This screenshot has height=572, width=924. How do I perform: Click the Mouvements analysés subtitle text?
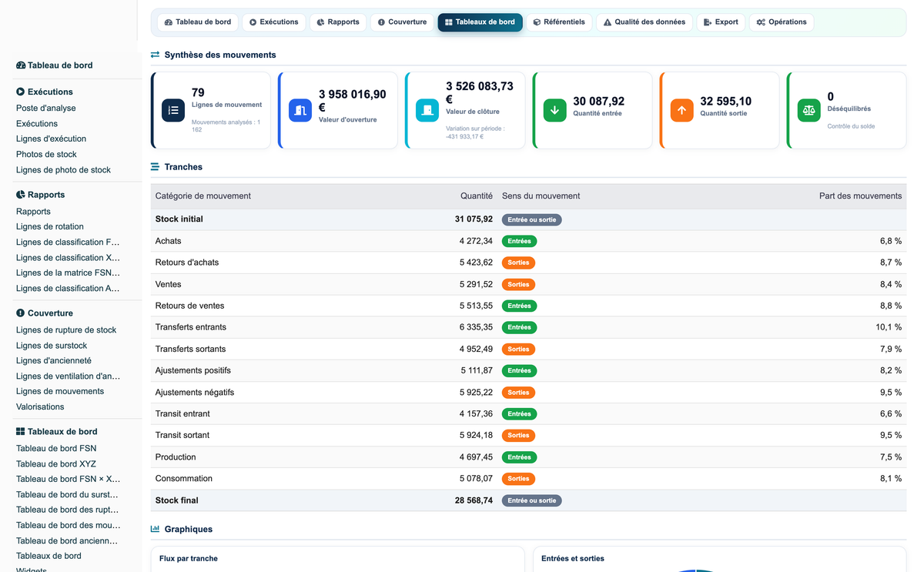click(226, 125)
